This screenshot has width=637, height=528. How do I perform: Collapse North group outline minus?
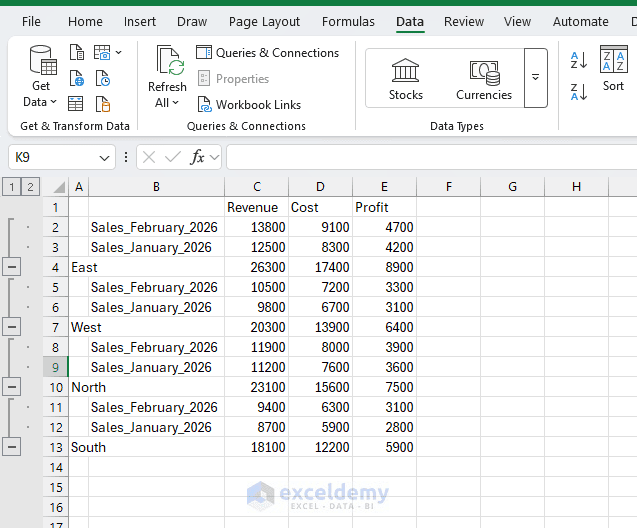pos(12,387)
